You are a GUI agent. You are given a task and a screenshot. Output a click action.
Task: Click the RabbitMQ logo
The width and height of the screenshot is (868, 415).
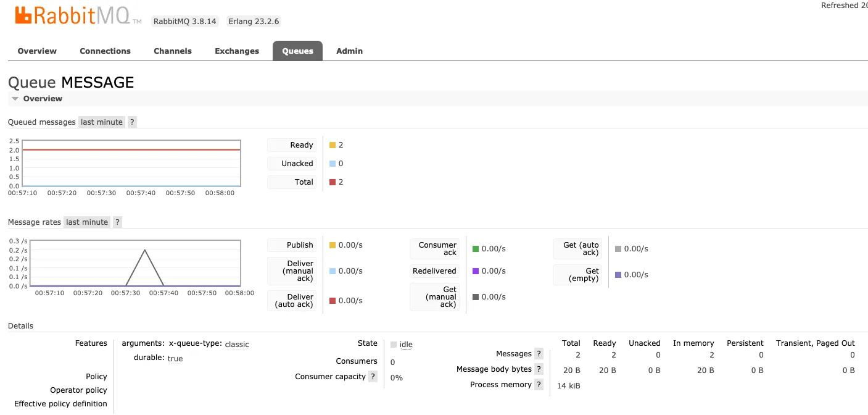(78, 16)
